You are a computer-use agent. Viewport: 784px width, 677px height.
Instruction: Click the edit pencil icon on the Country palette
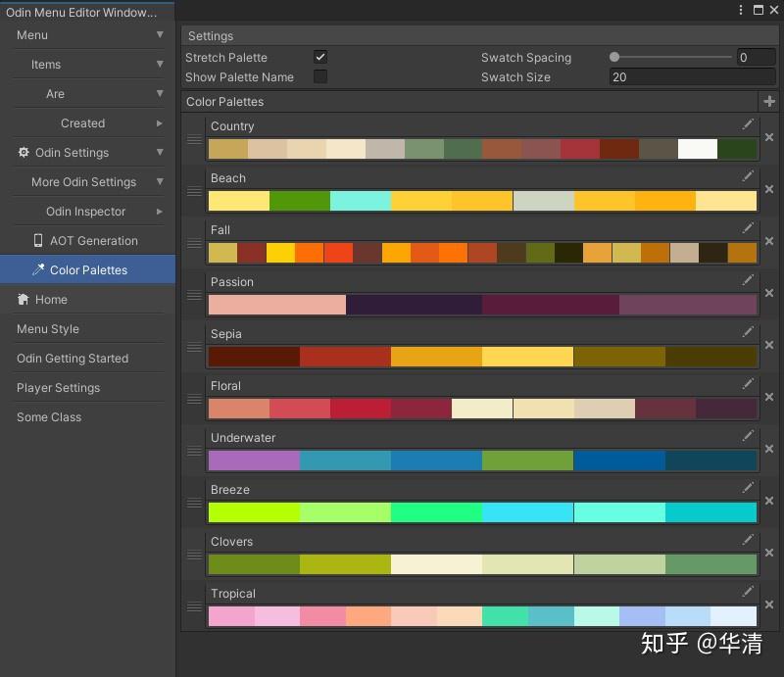pyautogui.click(x=748, y=125)
